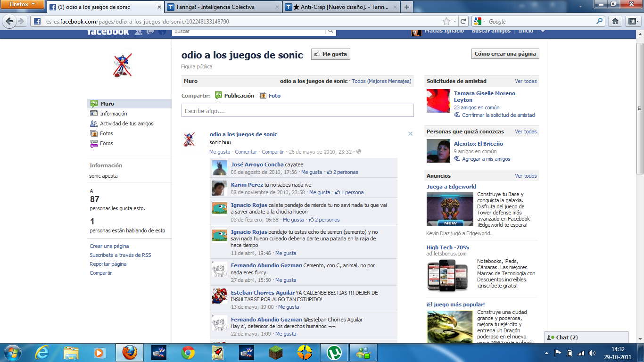Open the Firefox bookmarks menu button
The image size is (644, 362).
[x=633, y=21]
